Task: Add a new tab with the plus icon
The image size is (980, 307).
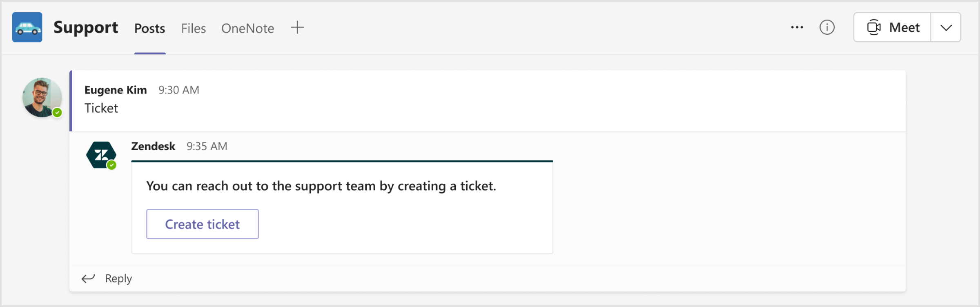Action: (297, 27)
